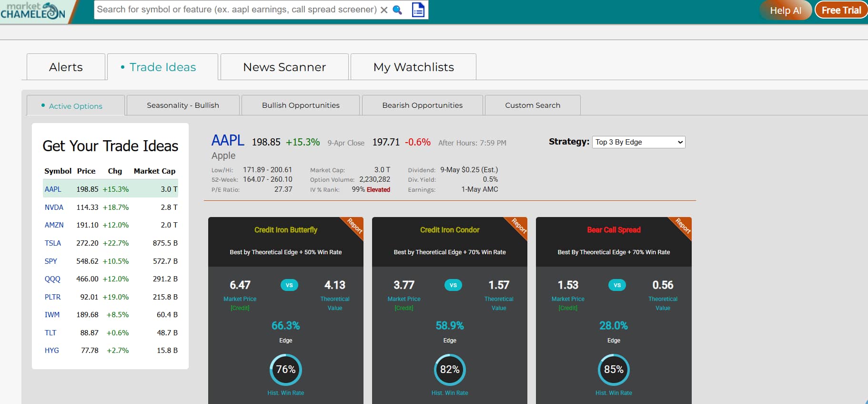The image size is (868, 404).
Task: Clear the search box with the X icon
Action: coord(384,10)
